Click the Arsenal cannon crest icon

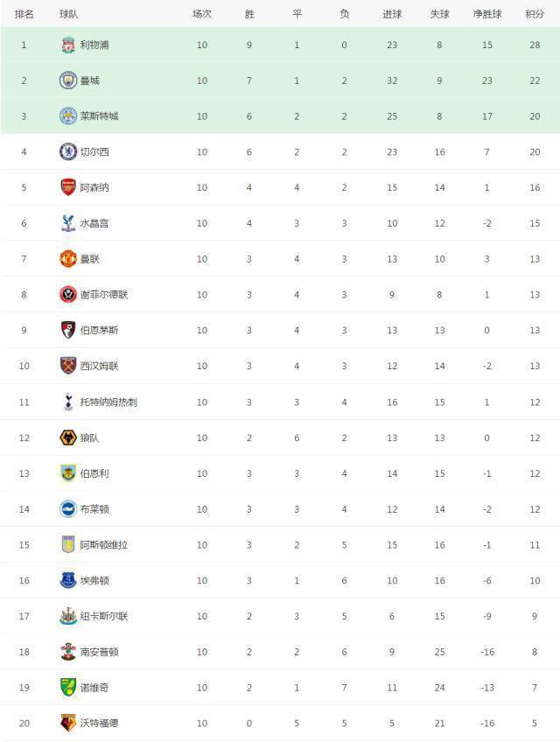tap(68, 187)
